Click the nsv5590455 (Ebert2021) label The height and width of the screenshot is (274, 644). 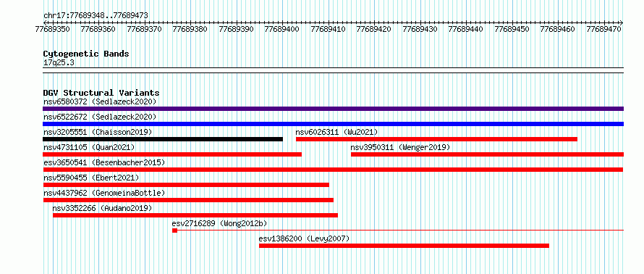(91, 178)
